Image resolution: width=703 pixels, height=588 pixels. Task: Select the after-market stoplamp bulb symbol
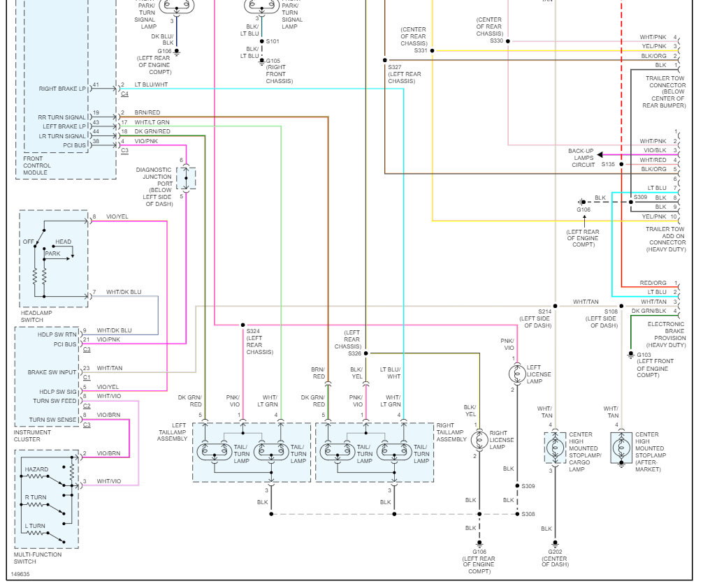(x=621, y=447)
